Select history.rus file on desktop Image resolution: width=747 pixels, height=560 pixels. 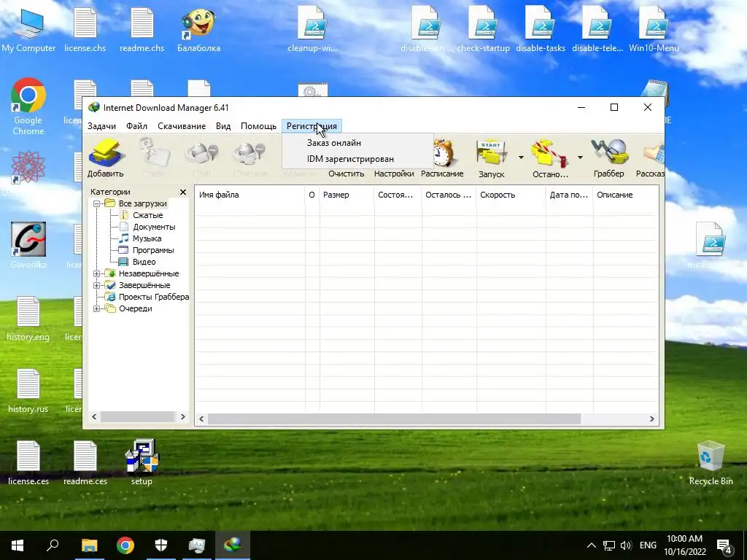tap(28, 391)
